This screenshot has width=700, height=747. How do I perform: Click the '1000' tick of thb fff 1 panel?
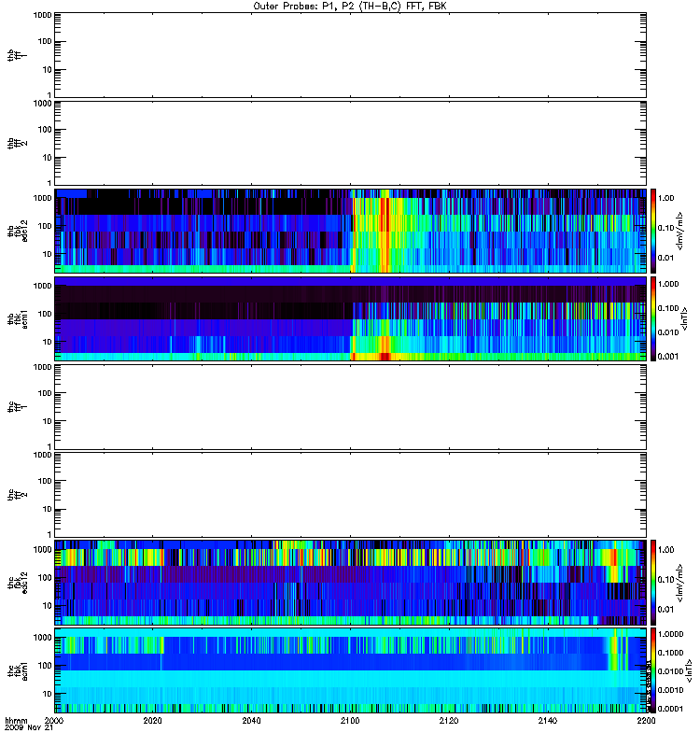42,15
